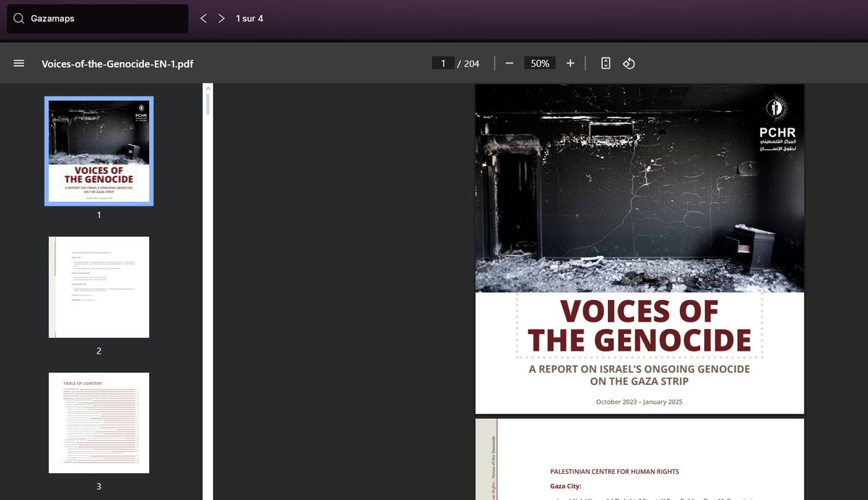This screenshot has height=500, width=868.
Task: Open page 3 Table of Content thumbnail
Action: tap(99, 423)
